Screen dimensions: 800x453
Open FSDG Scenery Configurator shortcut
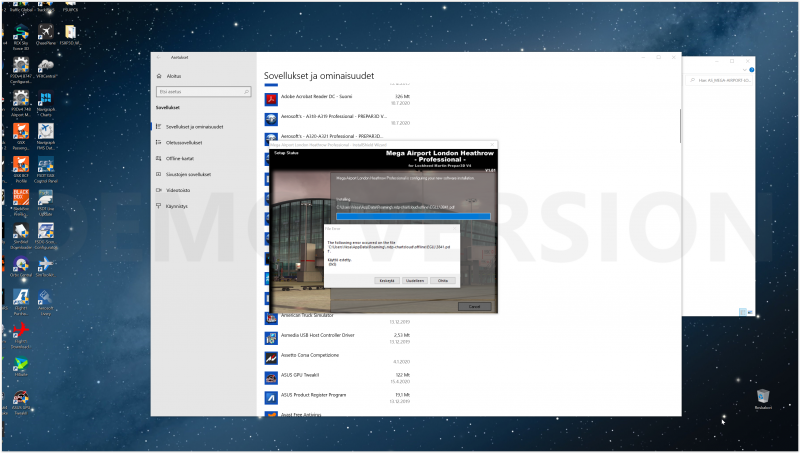pos(46,236)
